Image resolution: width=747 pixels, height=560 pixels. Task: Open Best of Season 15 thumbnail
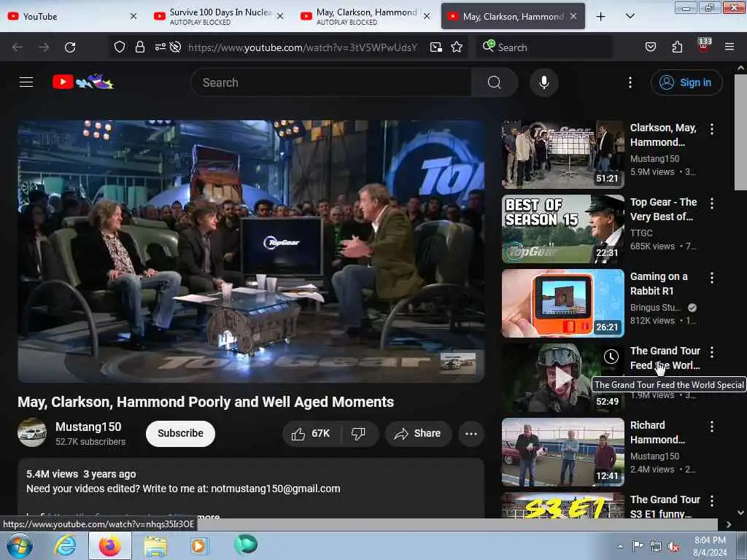click(x=562, y=228)
